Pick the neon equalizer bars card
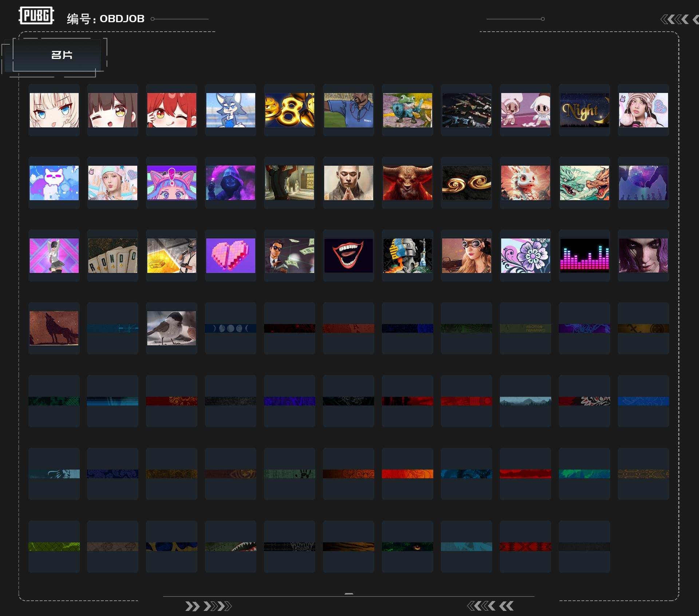This screenshot has height=616, width=699. (584, 255)
